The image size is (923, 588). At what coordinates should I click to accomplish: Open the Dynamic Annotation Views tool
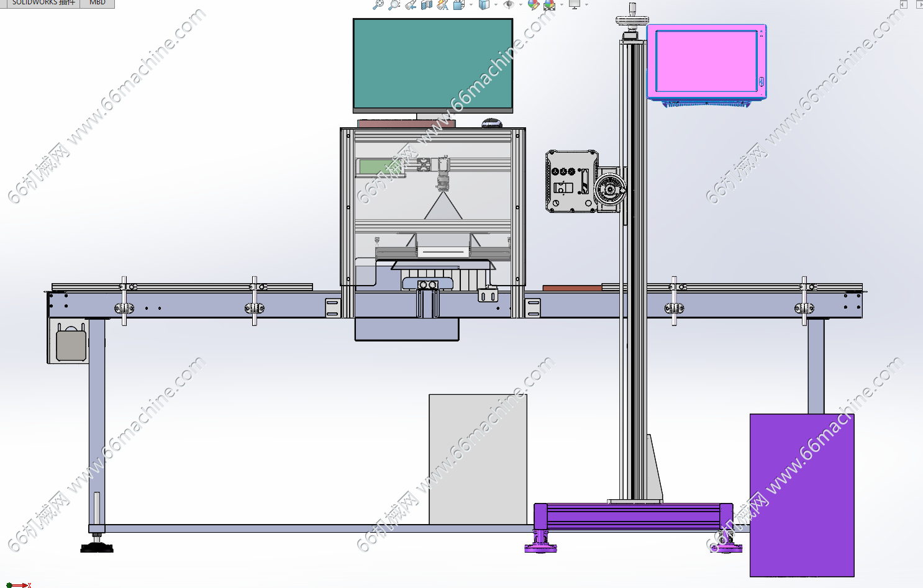(x=442, y=4)
